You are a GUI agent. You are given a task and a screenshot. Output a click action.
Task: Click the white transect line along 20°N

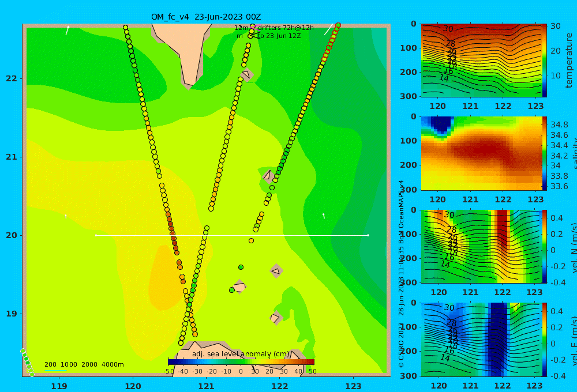pos(232,235)
